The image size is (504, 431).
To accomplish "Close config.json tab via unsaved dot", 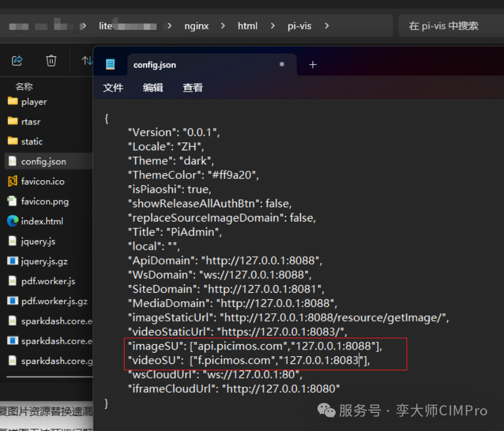I will click(x=282, y=64).
